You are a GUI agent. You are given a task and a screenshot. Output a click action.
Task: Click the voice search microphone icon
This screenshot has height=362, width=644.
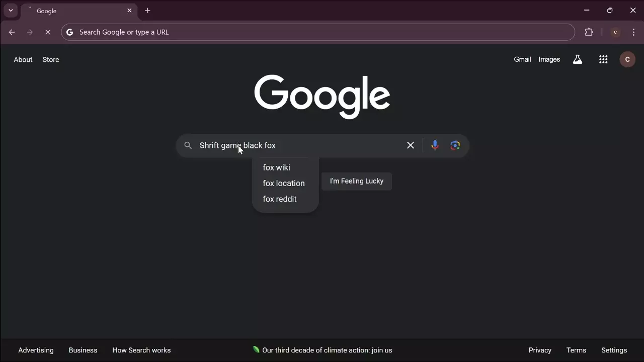[x=435, y=145]
